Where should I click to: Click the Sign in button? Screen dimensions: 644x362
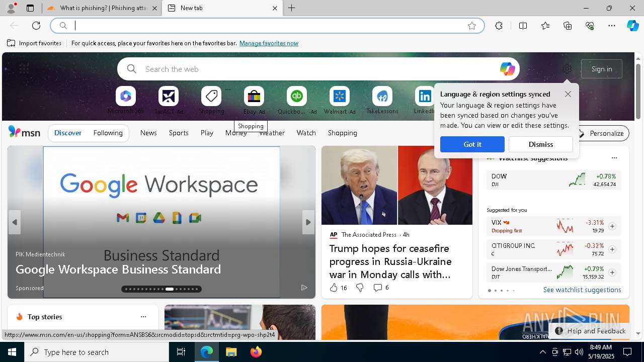(602, 69)
